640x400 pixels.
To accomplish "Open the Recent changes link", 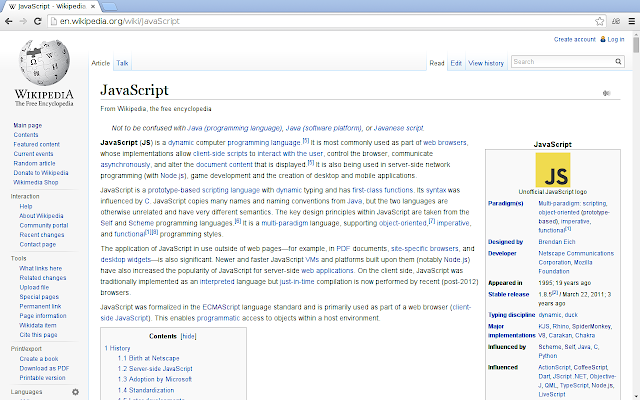I will tap(42, 235).
